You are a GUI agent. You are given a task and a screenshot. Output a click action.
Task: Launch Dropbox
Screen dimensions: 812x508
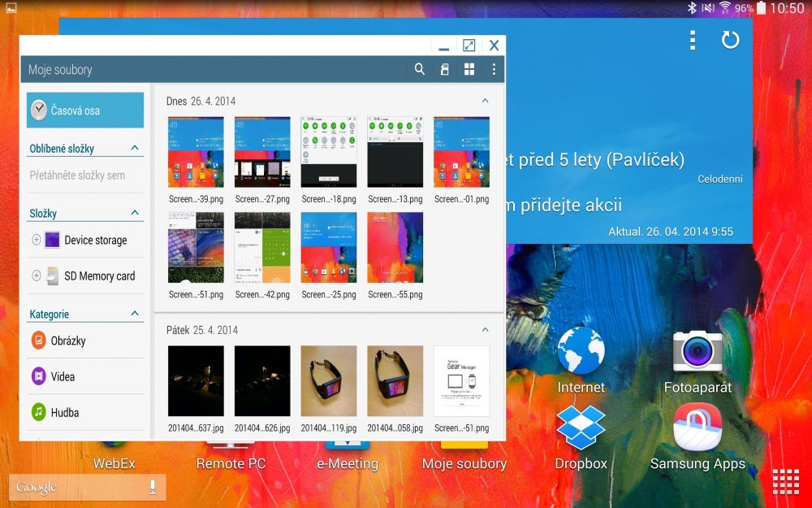click(580, 426)
